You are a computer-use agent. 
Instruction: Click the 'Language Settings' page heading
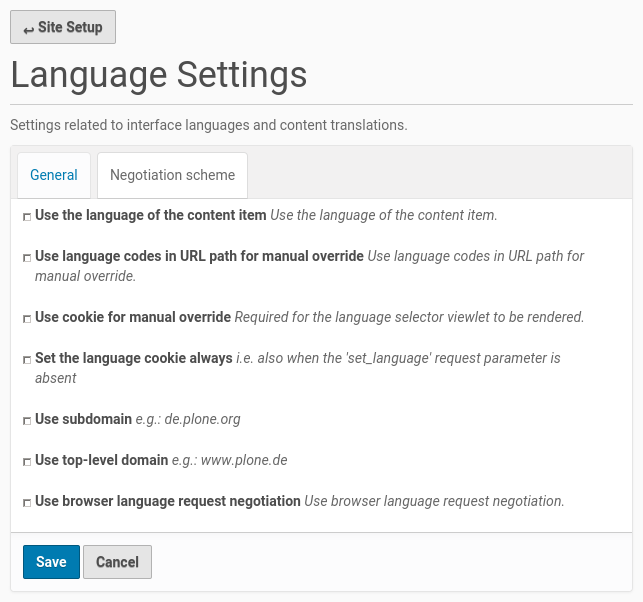point(158,75)
